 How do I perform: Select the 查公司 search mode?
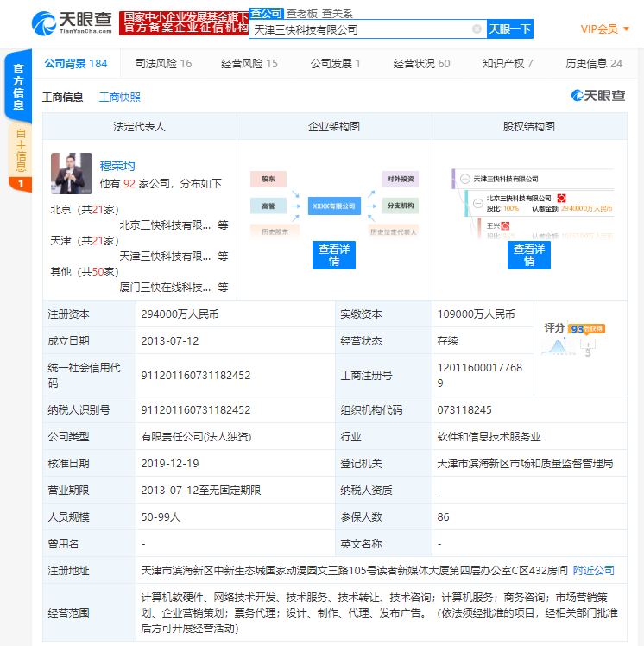tap(266, 13)
